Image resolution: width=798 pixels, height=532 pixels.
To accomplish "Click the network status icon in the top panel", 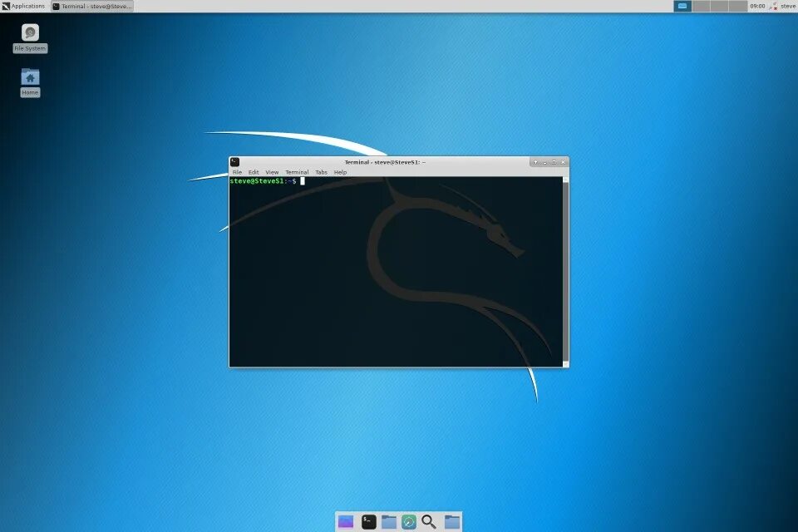I will coord(773,6).
